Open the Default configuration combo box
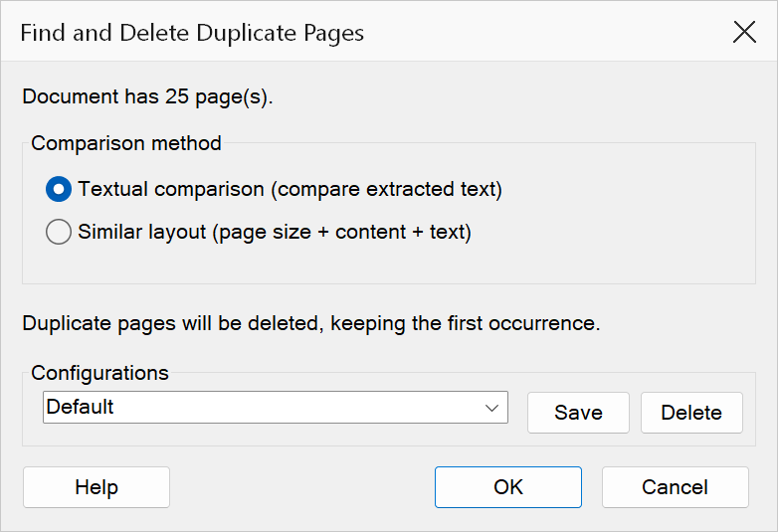Screen dimensions: 778x532 (x=276, y=407)
